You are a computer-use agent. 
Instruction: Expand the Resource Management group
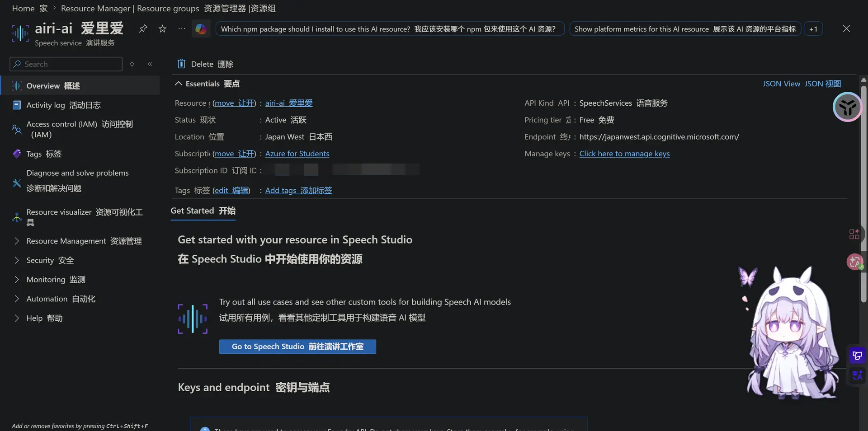17,241
